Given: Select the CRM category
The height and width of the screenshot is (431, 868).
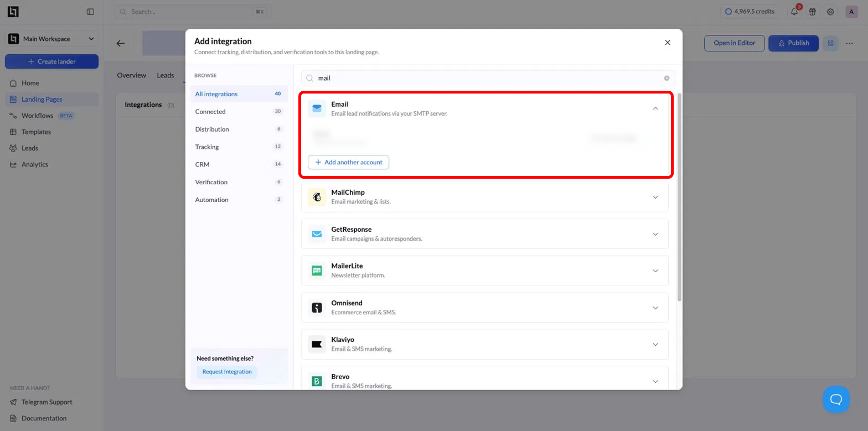Looking at the screenshot, I should [239, 164].
